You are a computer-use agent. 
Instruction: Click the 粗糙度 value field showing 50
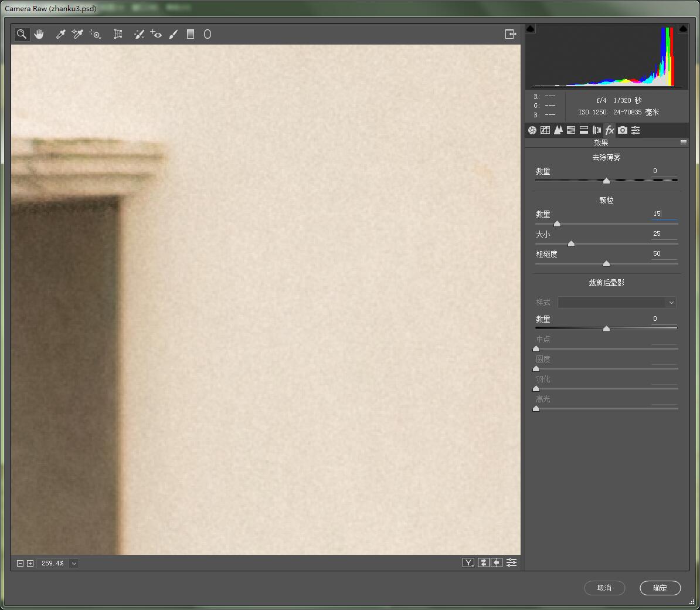point(664,253)
